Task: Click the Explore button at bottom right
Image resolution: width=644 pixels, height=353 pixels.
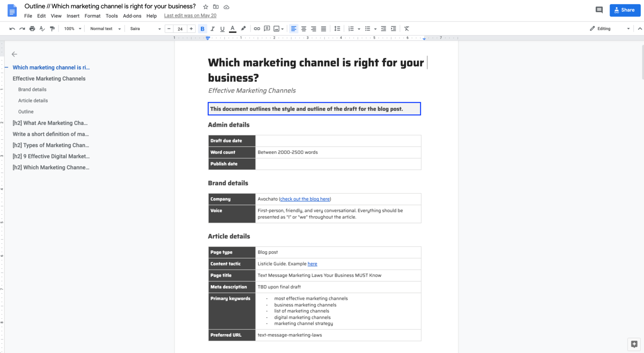Action: (x=634, y=344)
